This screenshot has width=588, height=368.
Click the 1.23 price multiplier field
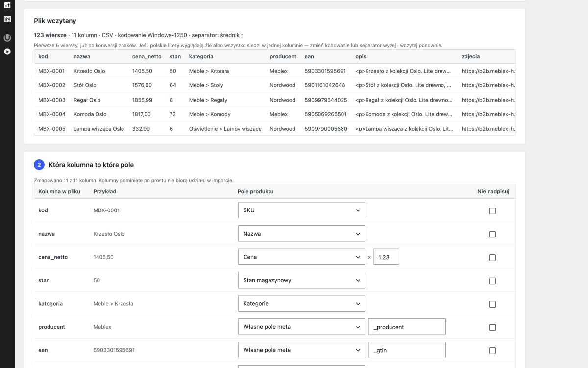click(386, 257)
